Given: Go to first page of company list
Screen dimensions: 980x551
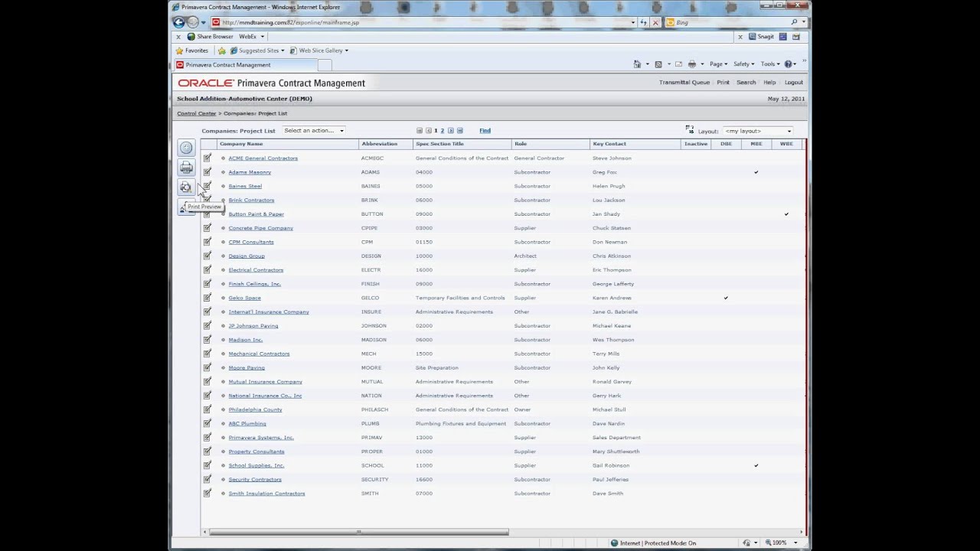Looking at the screenshot, I should pos(420,131).
